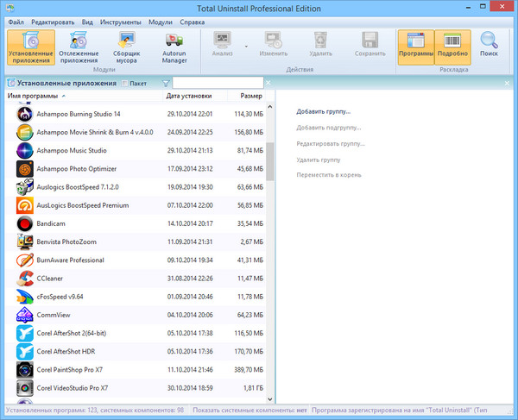The image size is (518, 420).
Task: Open the Модули menu
Action: coord(160,21)
